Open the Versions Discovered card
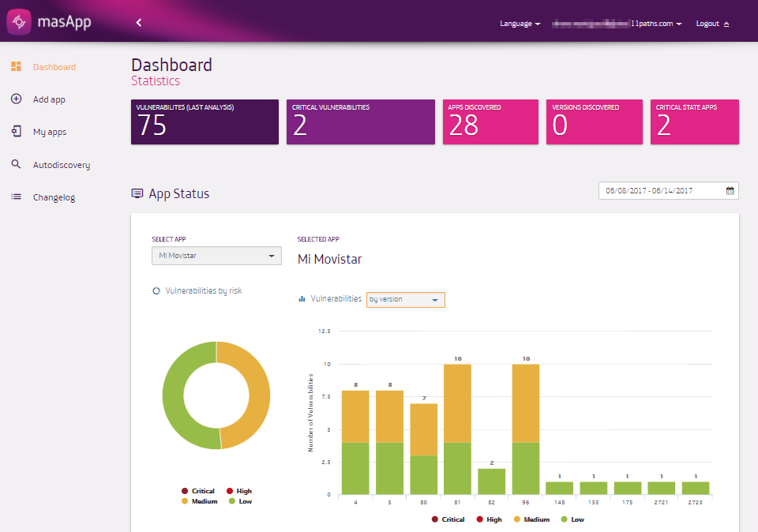Screen dimensions: 758x532 pos(595,122)
